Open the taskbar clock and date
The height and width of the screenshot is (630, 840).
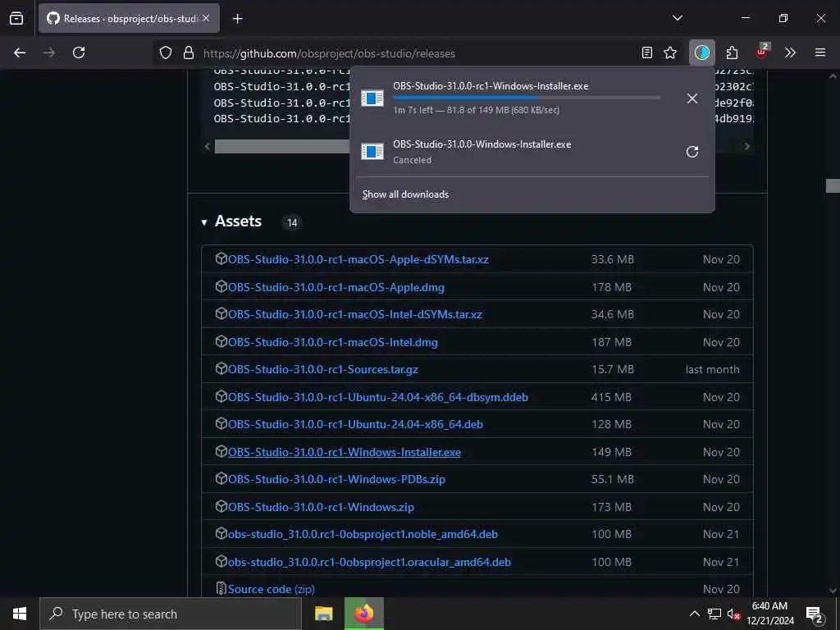(x=769, y=614)
